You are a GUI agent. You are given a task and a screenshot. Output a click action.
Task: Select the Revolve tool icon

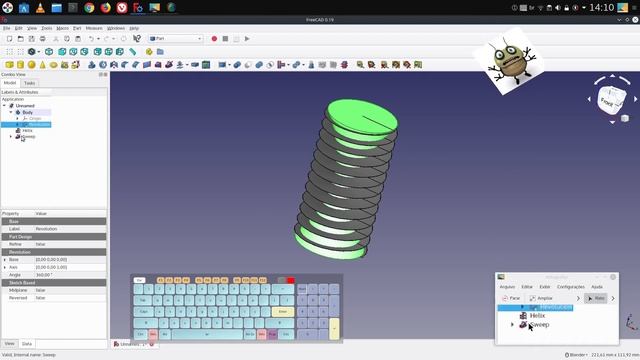(103, 64)
